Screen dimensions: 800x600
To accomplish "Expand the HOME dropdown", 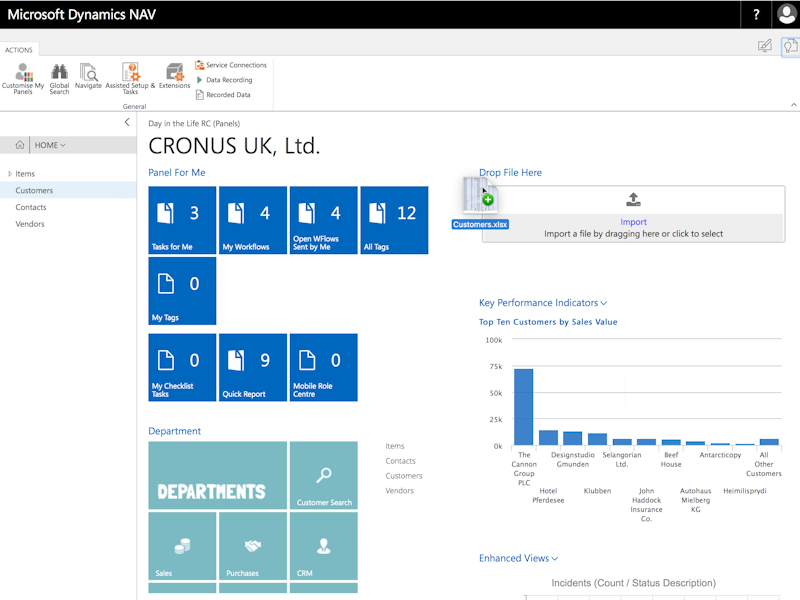I will pos(50,145).
